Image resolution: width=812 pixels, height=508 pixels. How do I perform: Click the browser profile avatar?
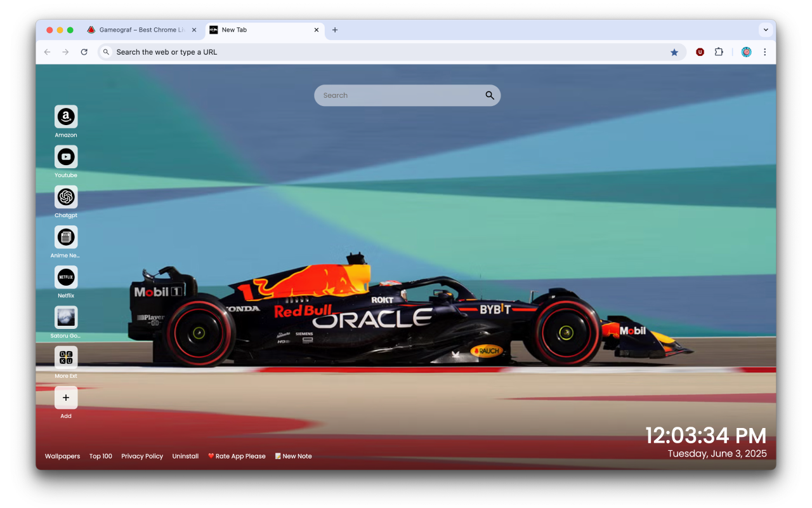click(x=746, y=51)
